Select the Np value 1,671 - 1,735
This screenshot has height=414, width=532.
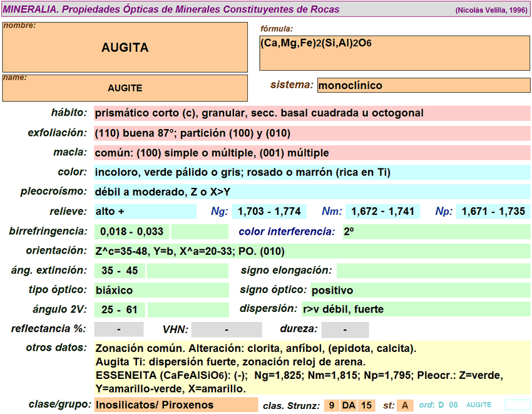click(493, 212)
